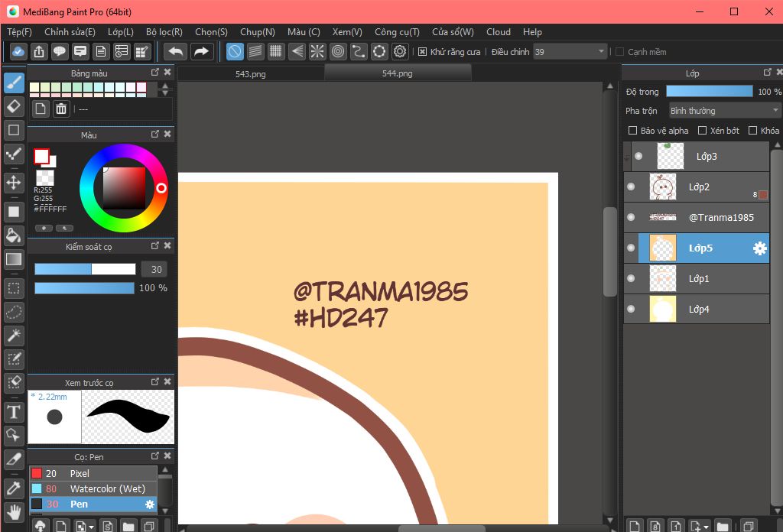Click the cloud save icon
Image resolution: width=783 pixels, height=532 pixels.
[18, 51]
